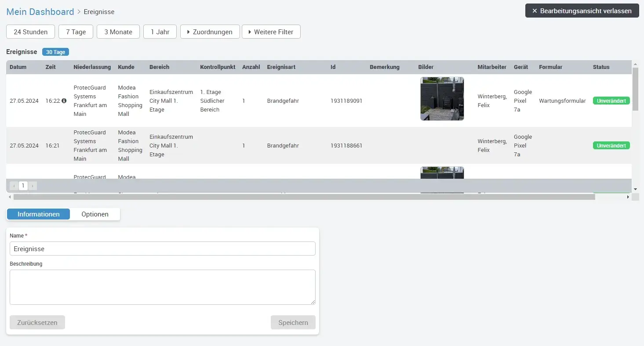This screenshot has width=644, height=346.
Task: Click inside the Name input field
Action: (162, 249)
